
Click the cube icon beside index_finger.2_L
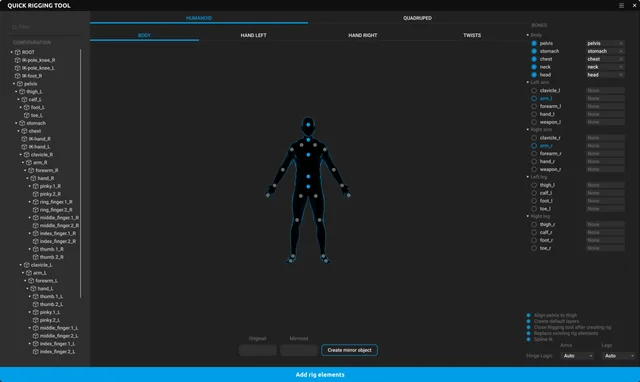click(x=36, y=351)
